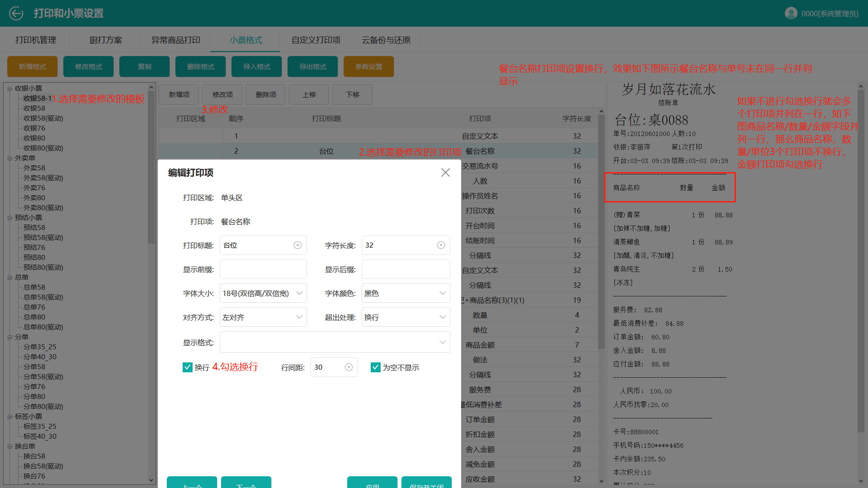Collapse the 标签小票 tree node
Screen dimensions: 868x488
pos(10,417)
